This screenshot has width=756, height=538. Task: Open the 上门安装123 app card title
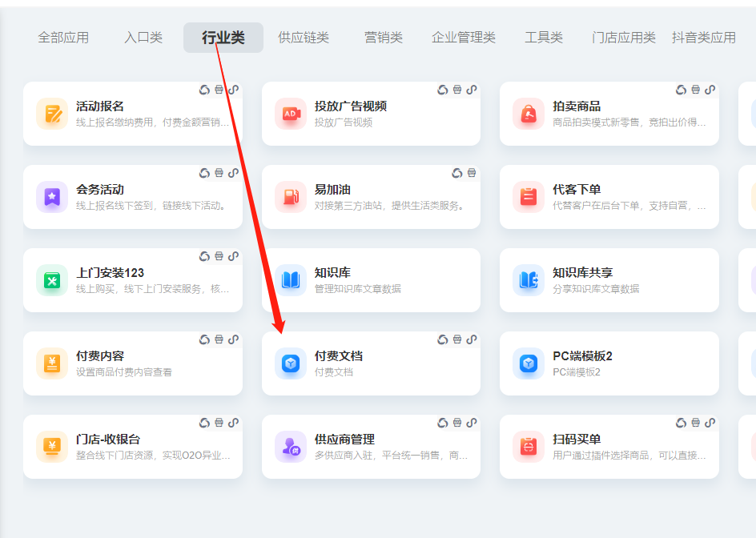pos(110,273)
